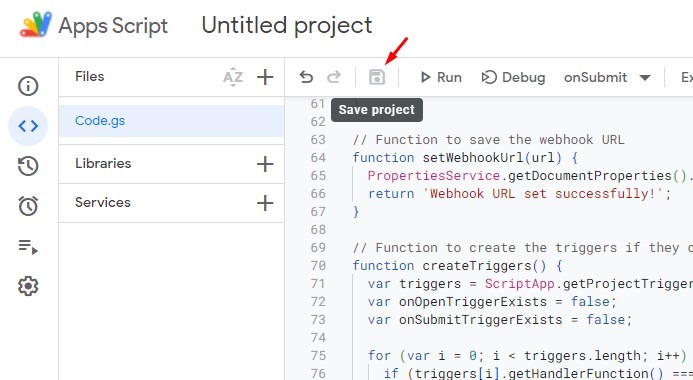Sort files alphabetically with AZ icon

[x=233, y=77]
